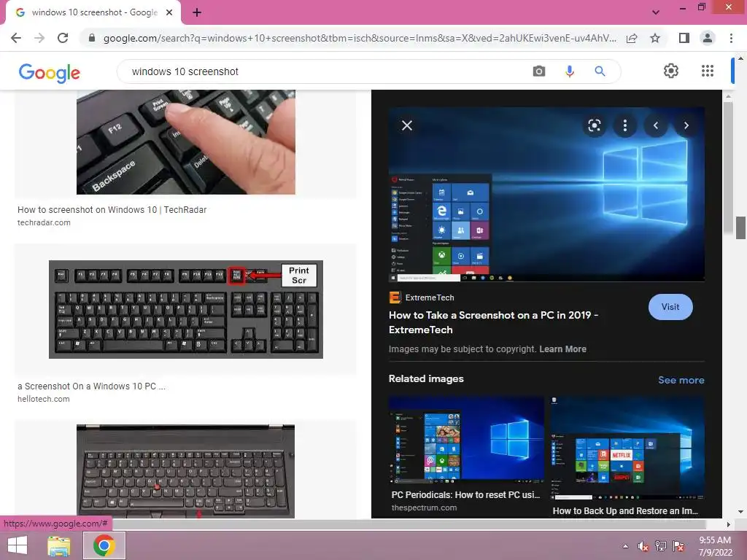The width and height of the screenshot is (747, 560).
Task: Open preview panel more options menu
Action: (x=625, y=125)
